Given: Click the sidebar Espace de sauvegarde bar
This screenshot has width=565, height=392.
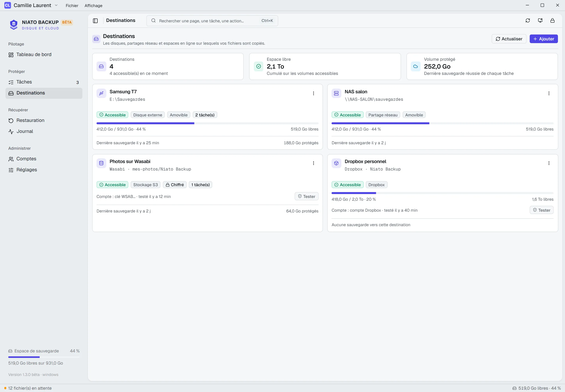Looking at the screenshot, I should [x=44, y=357].
